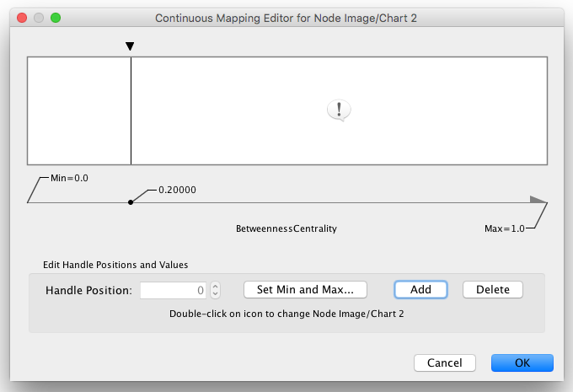Select the 0.20000 handle dot

[130, 202]
